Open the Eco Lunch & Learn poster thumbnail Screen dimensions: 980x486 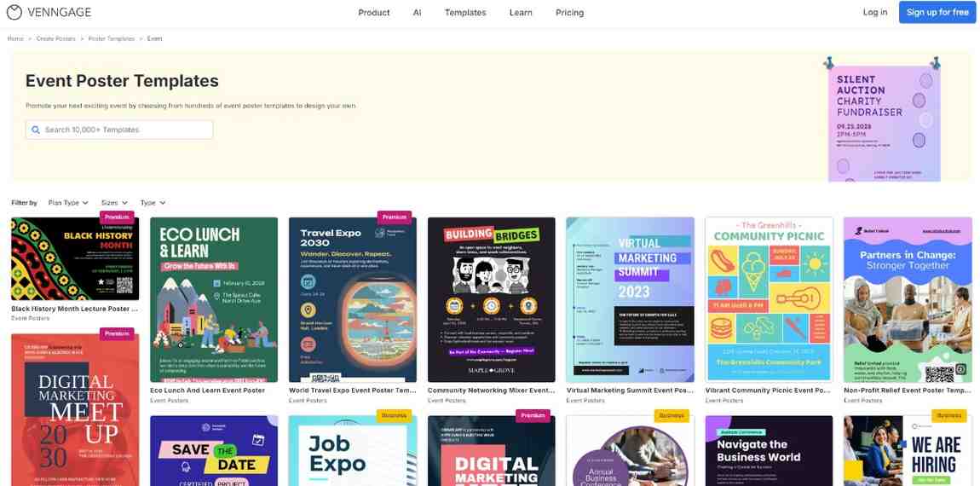click(214, 299)
